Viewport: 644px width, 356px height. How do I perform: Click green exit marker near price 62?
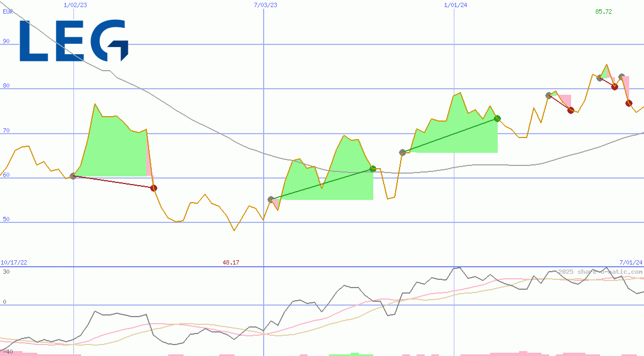coord(373,169)
